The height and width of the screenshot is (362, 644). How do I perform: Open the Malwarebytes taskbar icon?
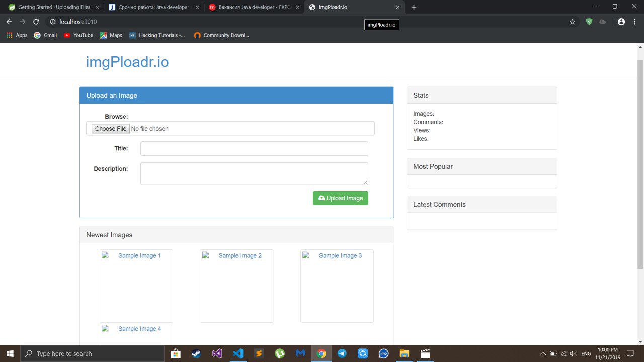(300, 353)
